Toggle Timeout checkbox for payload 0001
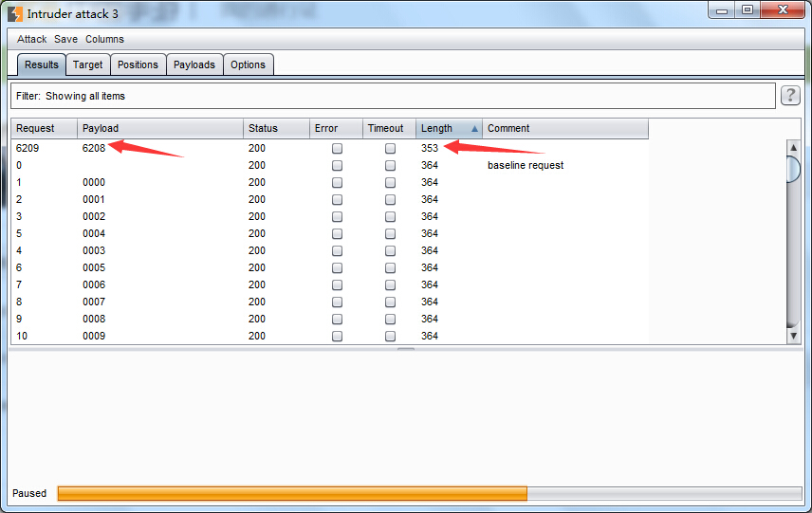The height and width of the screenshot is (513, 812). (x=390, y=200)
